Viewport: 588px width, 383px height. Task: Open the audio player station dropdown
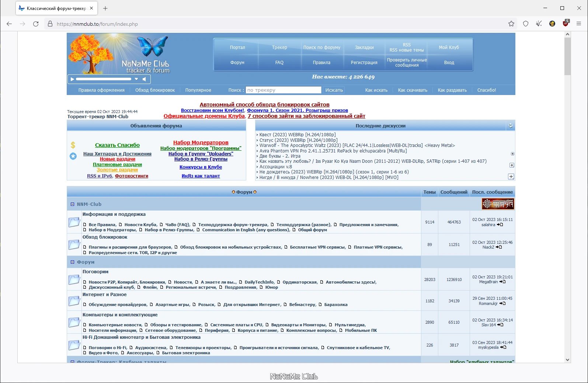coord(136,79)
